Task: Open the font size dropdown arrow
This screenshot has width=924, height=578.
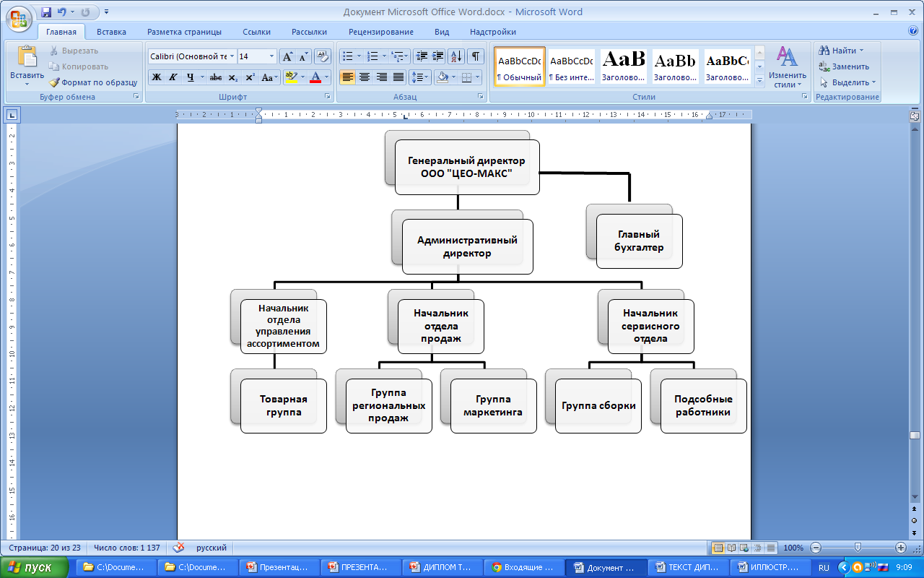Action: pyautogui.click(x=271, y=56)
